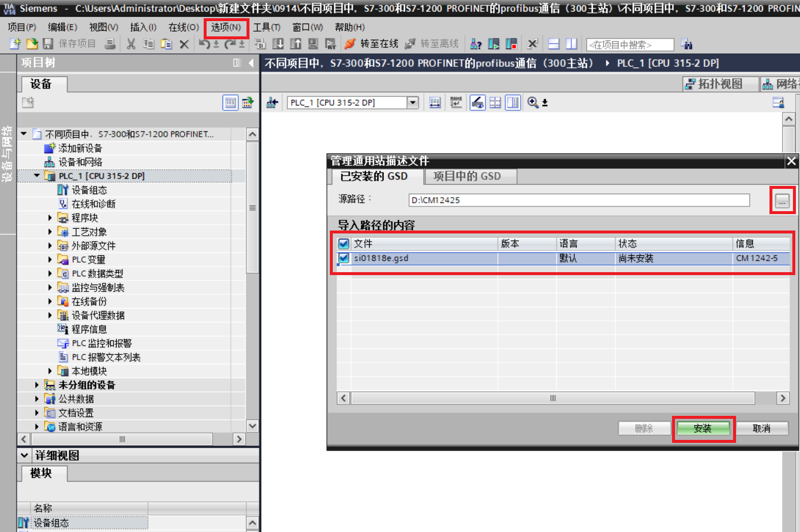
Task: Click the Undo arrow icon
Action: [204, 44]
